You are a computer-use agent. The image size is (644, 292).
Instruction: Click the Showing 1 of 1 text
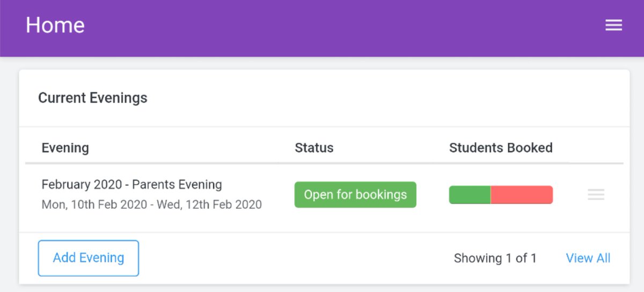(x=495, y=258)
